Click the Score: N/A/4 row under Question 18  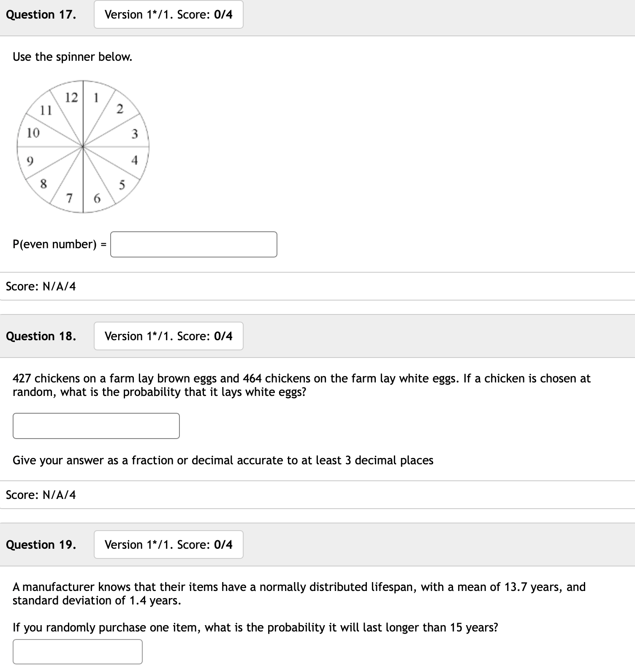40,495
